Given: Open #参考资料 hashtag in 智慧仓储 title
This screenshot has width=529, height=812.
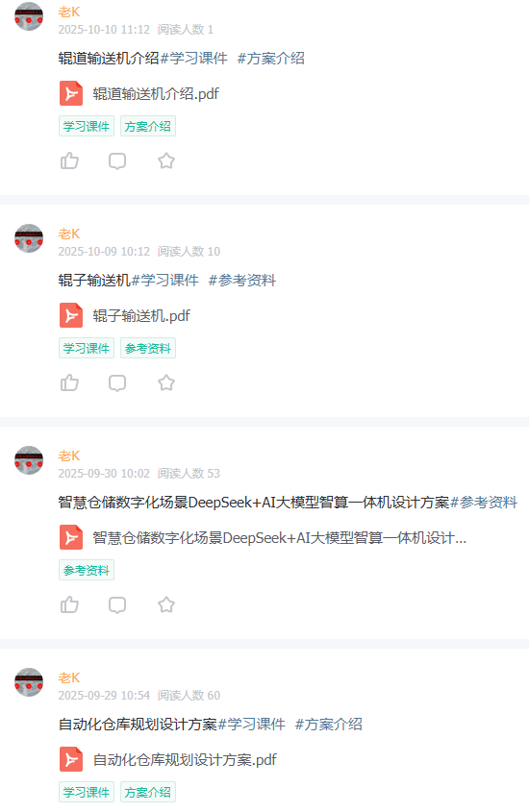Looking at the screenshot, I should (484, 503).
